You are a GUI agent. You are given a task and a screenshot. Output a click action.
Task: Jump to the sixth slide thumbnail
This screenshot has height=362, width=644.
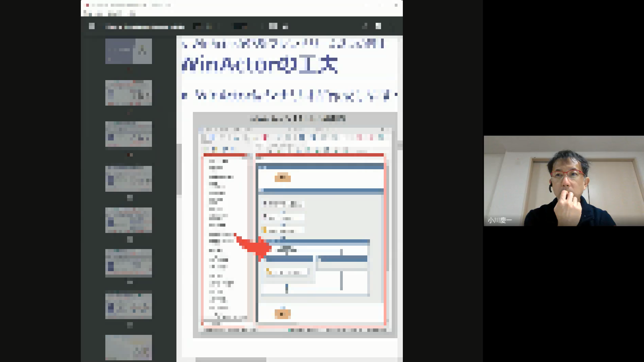click(x=128, y=263)
